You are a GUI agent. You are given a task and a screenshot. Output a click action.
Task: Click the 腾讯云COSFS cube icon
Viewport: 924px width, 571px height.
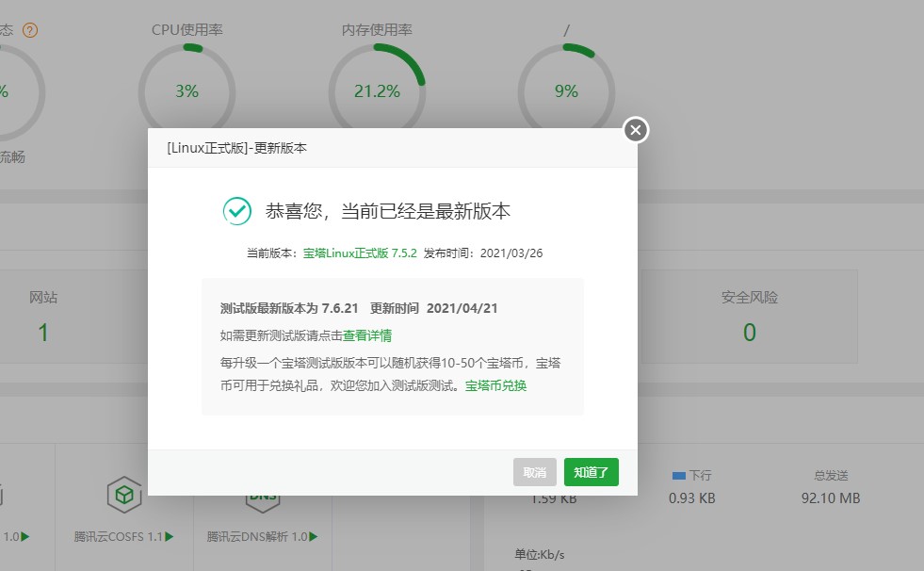coord(124,495)
